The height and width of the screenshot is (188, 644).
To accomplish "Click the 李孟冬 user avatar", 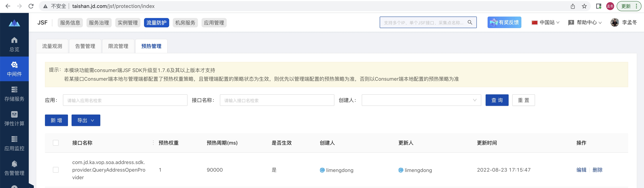I will tap(615, 23).
